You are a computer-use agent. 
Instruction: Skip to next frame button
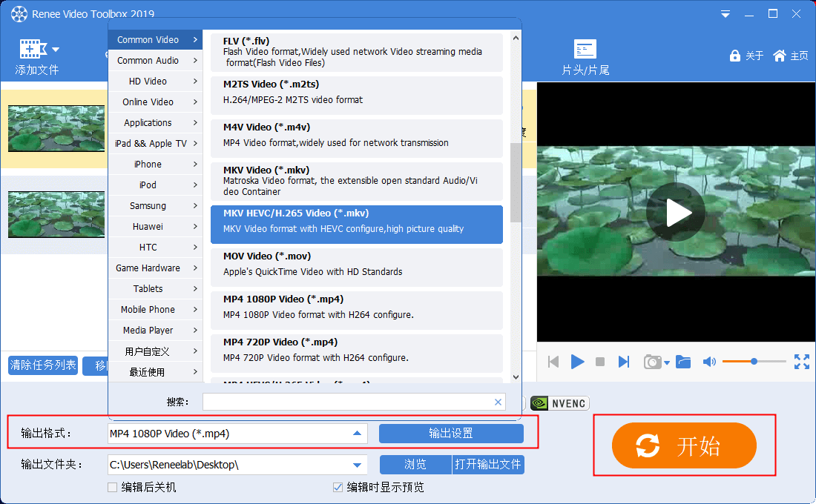[623, 362]
